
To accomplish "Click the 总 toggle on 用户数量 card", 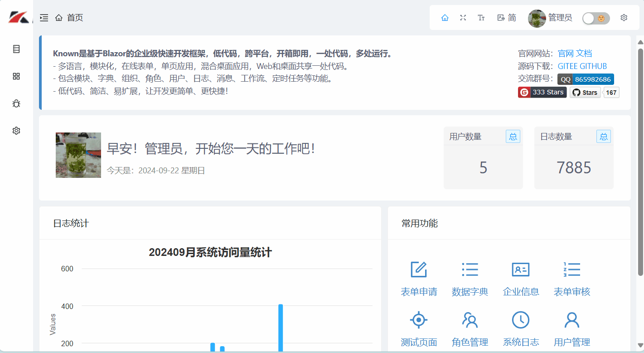I will click(x=513, y=136).
